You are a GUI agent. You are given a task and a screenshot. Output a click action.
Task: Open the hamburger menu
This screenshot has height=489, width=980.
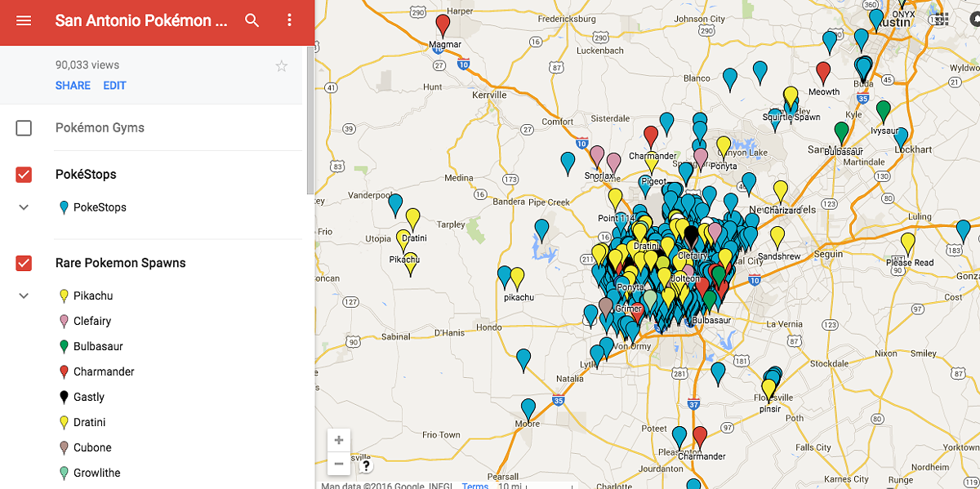24,20
